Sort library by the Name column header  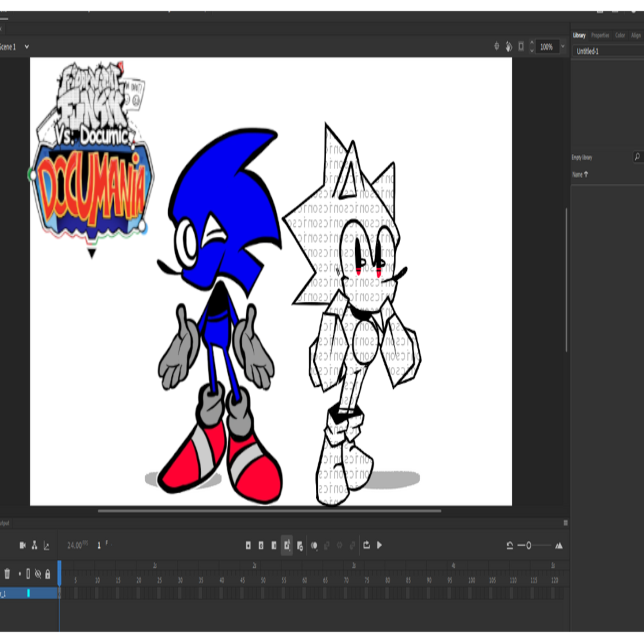[x=580, y=174]
